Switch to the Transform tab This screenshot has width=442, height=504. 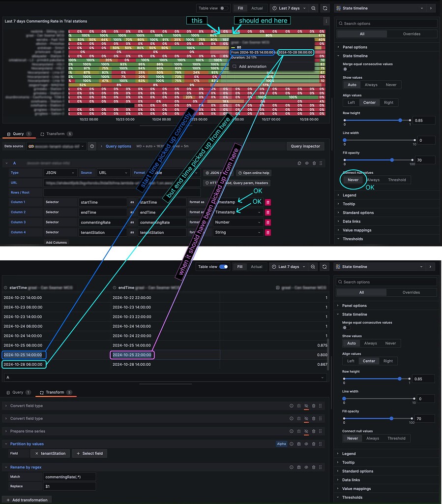57,133
